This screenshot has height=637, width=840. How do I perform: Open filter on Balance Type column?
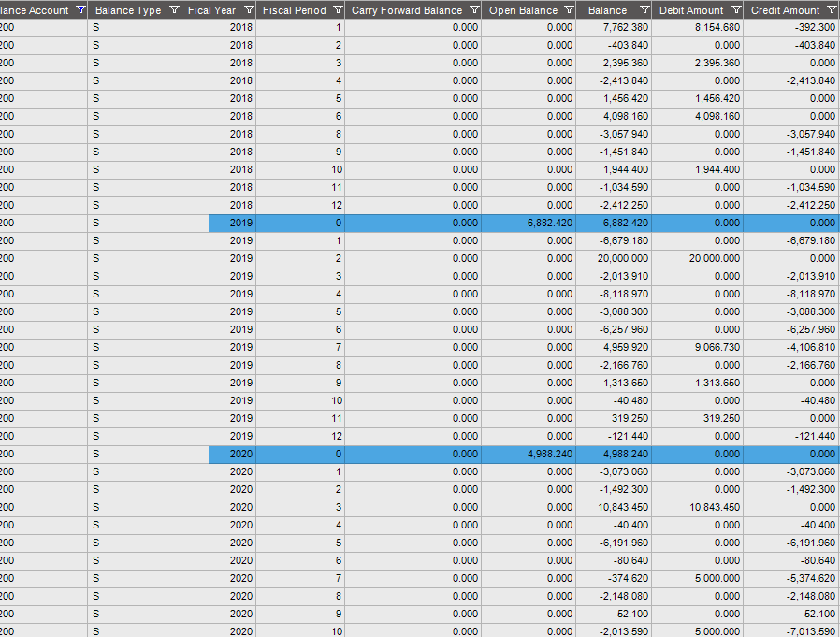[x=174, y=9]
